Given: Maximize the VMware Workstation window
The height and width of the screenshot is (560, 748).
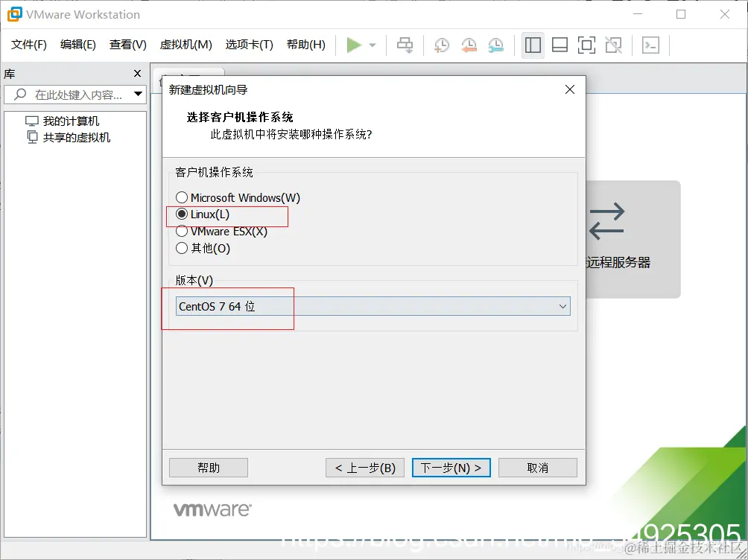Looking at the screenshot, I should (x=681, y=14).
